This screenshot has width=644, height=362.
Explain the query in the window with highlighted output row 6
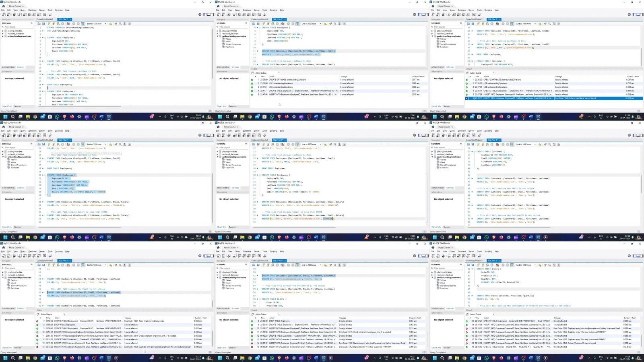pos(487,24)
